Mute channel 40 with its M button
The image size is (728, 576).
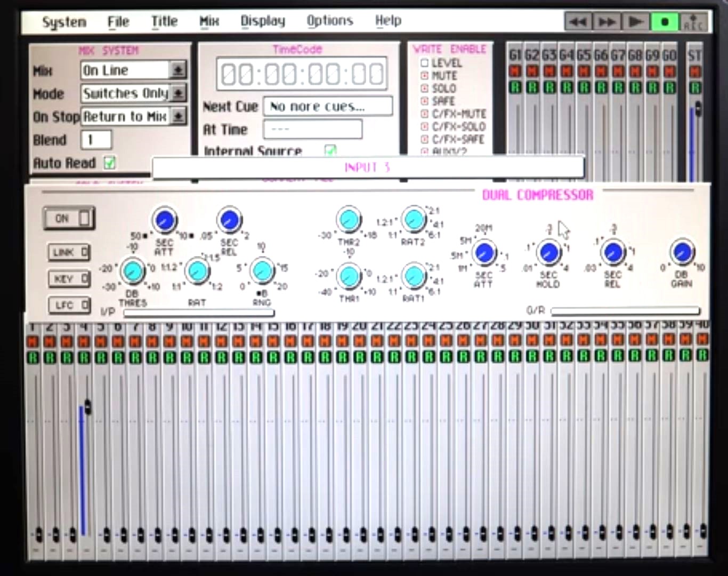point(702,340)
